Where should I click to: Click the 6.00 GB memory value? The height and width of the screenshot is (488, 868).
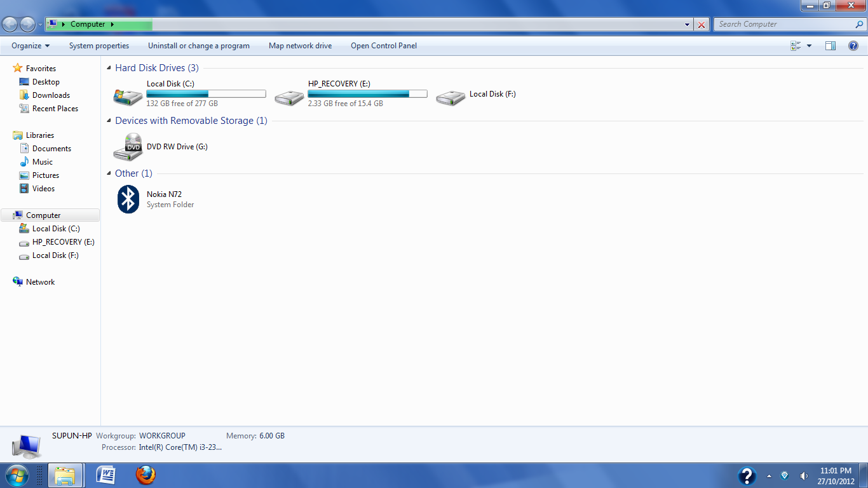pyautogui.click(x=272, y=436)
